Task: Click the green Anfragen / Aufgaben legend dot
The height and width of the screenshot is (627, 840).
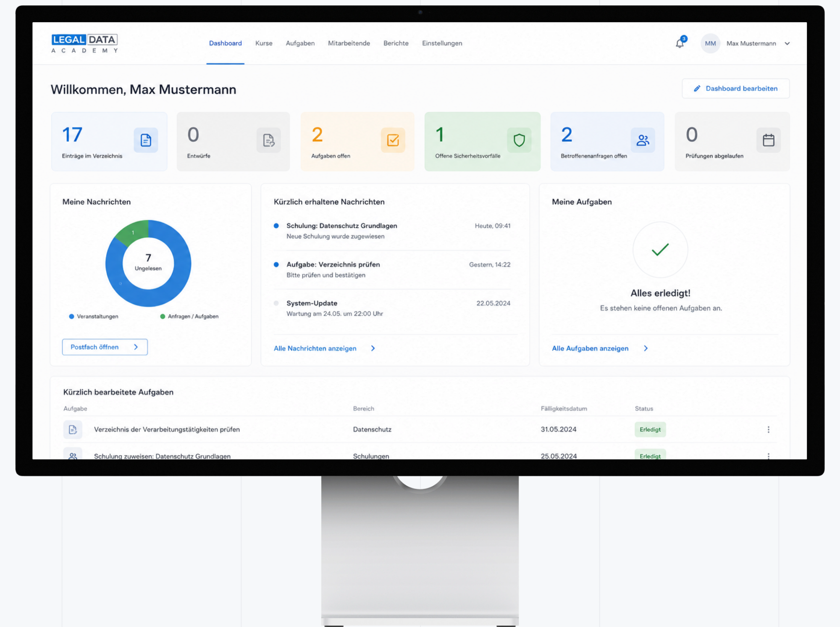Action: pyautogui.click(x=163, y=316)
